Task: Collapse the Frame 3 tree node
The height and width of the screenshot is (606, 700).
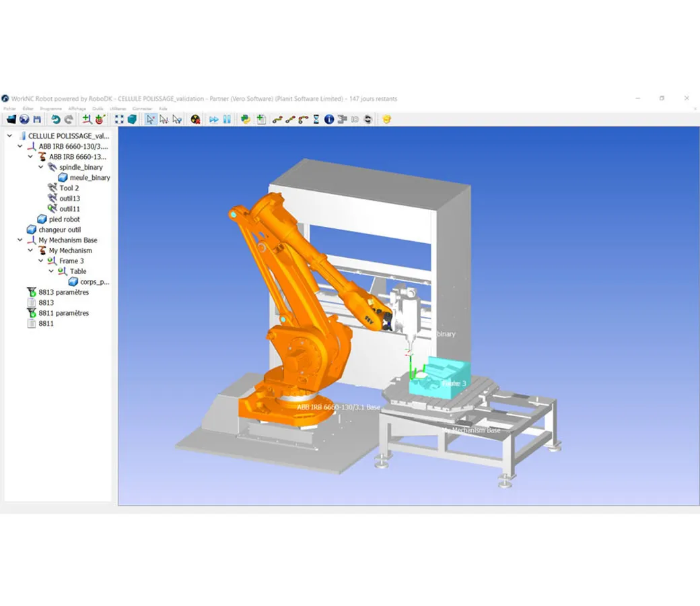Action: [x=39, y=261]
